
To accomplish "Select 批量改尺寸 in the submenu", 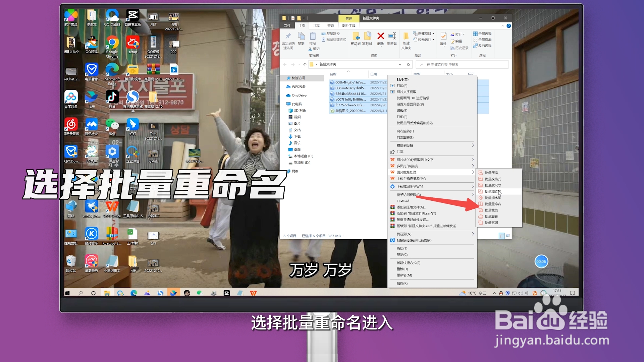I will click(492, 185).
